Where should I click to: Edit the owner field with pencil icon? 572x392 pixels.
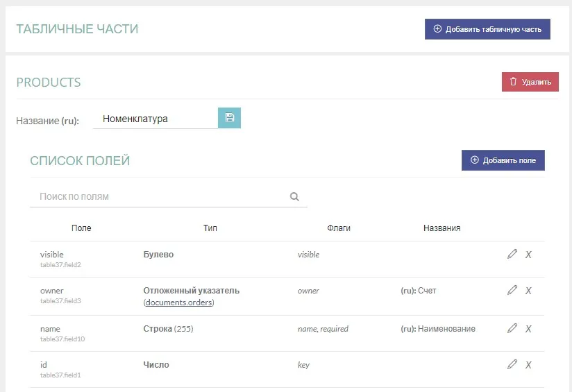coord(512,291)
